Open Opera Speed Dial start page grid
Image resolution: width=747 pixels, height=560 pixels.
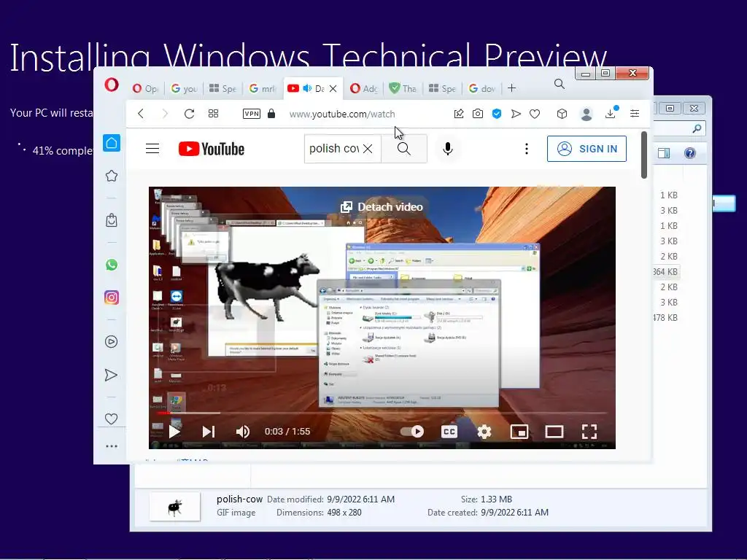(214, 114)
